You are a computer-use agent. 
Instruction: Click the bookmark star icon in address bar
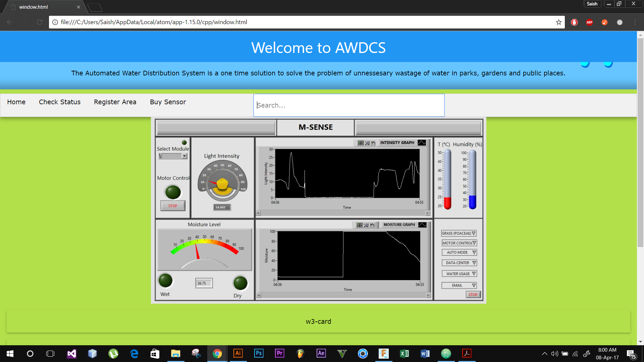558,22
